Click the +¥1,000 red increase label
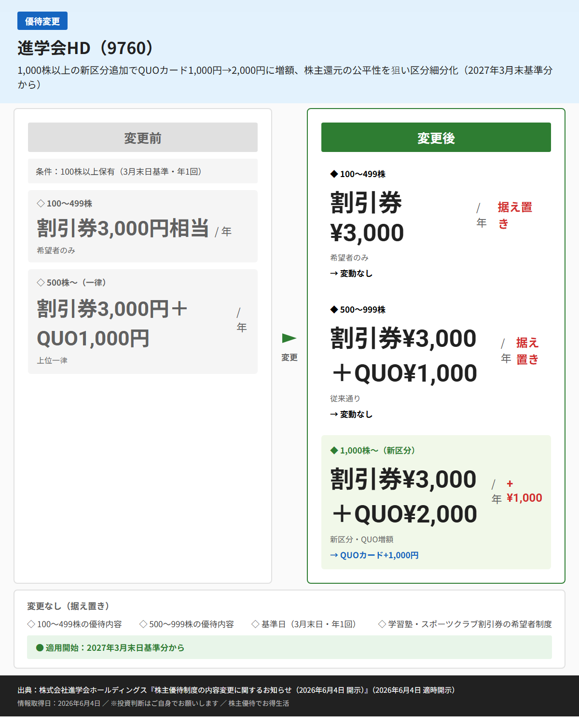579x728 pixels. click(x=524, y=491)
